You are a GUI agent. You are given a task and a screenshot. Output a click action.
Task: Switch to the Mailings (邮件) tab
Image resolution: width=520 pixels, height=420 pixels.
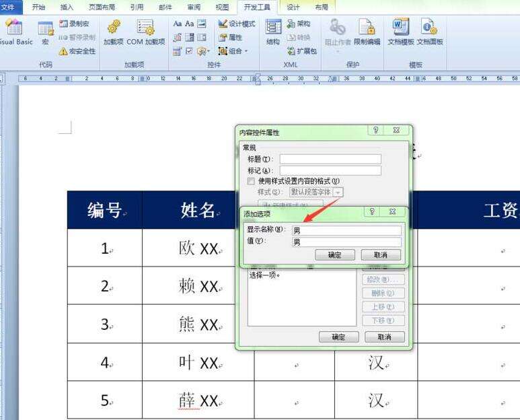[x=165, y=7]
